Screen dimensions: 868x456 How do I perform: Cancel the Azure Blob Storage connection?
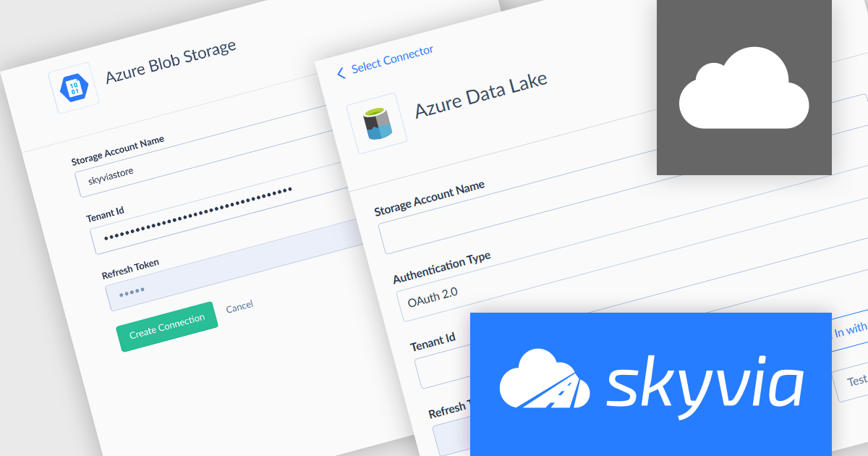239,307
